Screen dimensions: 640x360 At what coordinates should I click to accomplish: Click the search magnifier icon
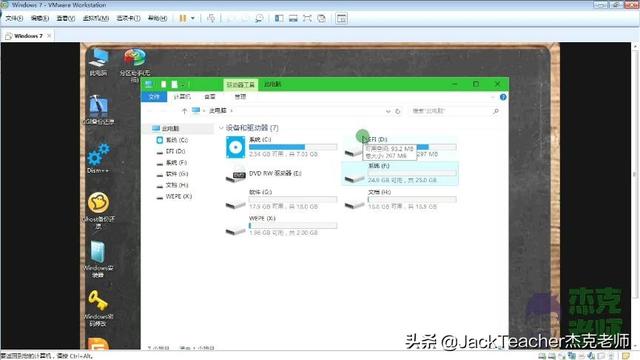pyautogui.click(x=496, y=111)
